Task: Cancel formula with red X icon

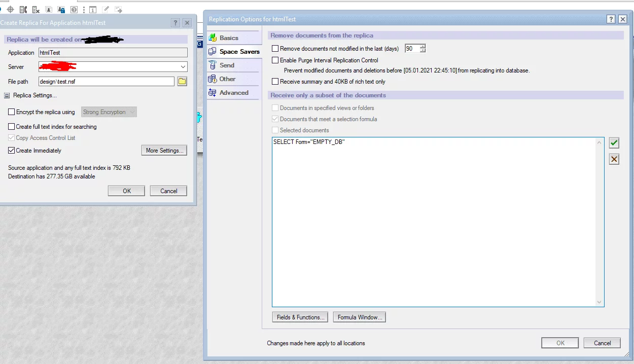Action: click(614, 159)
